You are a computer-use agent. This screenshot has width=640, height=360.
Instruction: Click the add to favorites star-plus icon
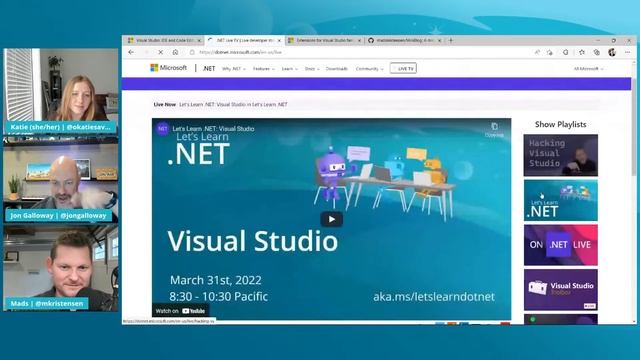point(550,52)
